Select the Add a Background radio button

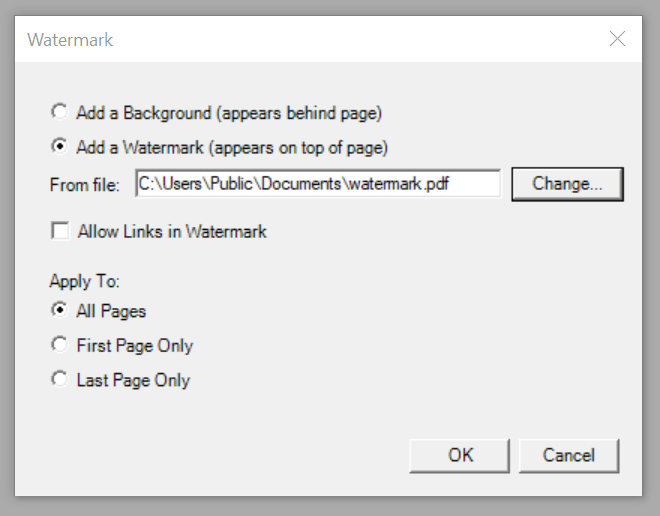[60, 113]
